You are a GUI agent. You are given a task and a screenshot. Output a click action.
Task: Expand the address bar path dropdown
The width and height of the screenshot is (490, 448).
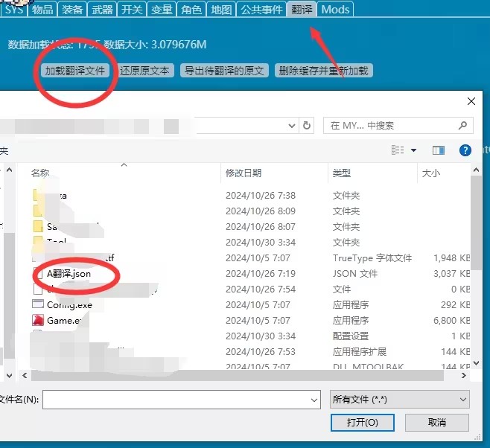click(292, 126)
